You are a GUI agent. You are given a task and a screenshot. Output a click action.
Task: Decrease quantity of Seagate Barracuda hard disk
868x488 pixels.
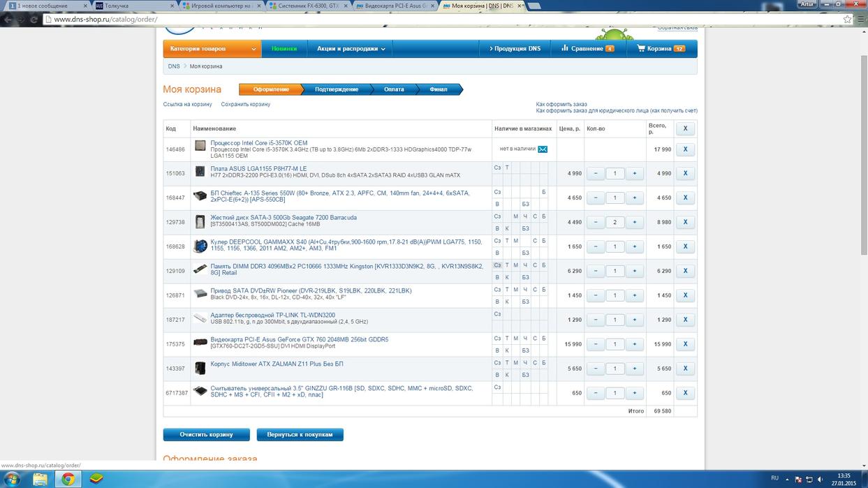596,222
